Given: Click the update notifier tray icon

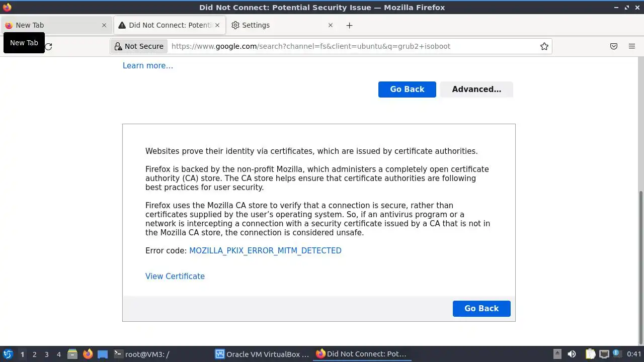Looking at the screenshot, I should pyautogui.click(x=617, y=354).
